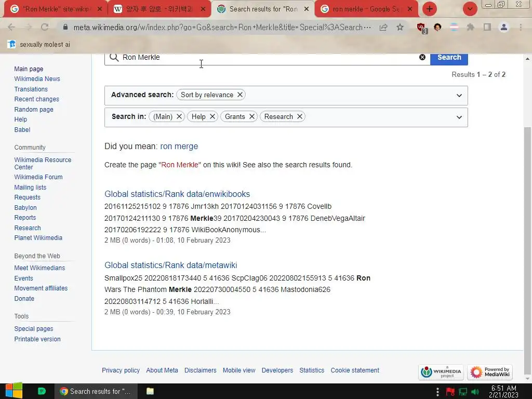
Task: Toggle the browser side panel icon
Action: click(x=487, y=27)
